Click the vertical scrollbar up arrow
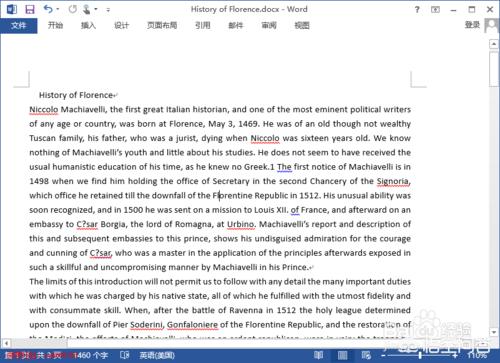The width and height of the screenshot is (500, 363). [494, 44]
